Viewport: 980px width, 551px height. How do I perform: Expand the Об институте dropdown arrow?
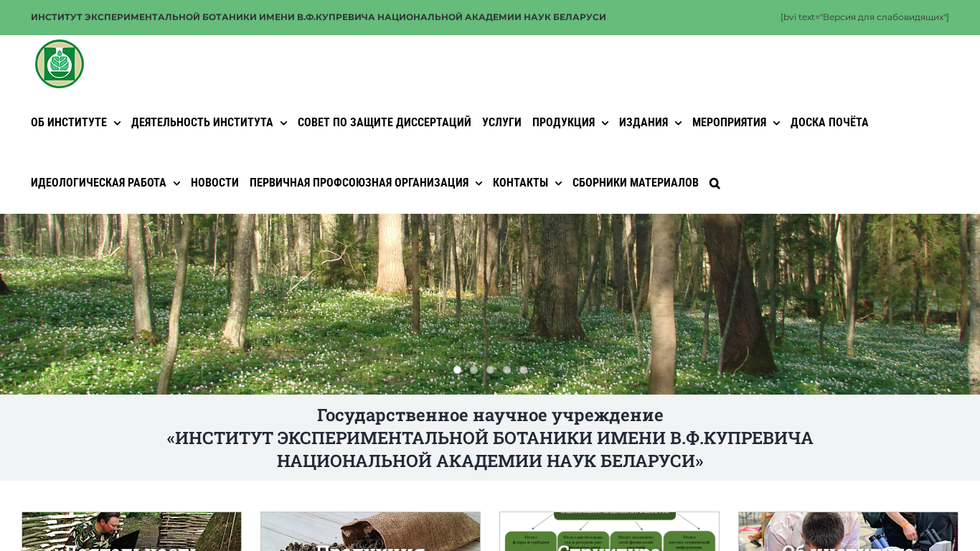click(x=117, y=123)
